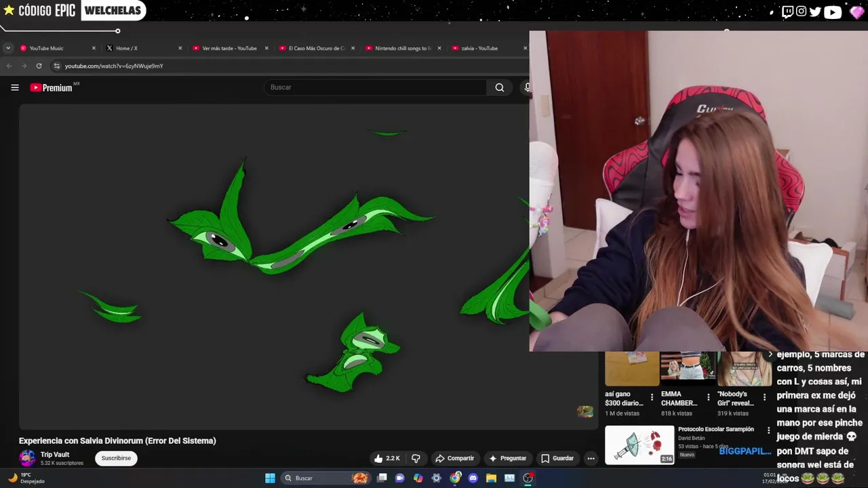Close the Nintendo chill songs tab
Screen dimensions: 868x488
pos(439,48)
